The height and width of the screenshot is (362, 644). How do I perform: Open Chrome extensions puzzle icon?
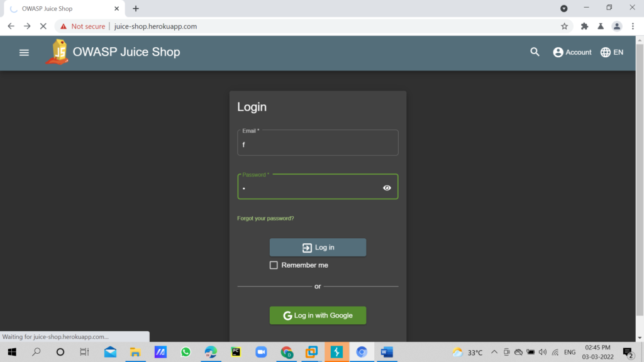(x=584, y=26)
